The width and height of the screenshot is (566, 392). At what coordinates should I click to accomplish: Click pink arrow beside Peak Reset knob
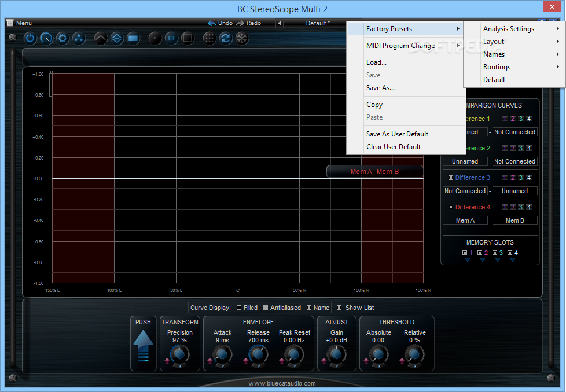281,360
